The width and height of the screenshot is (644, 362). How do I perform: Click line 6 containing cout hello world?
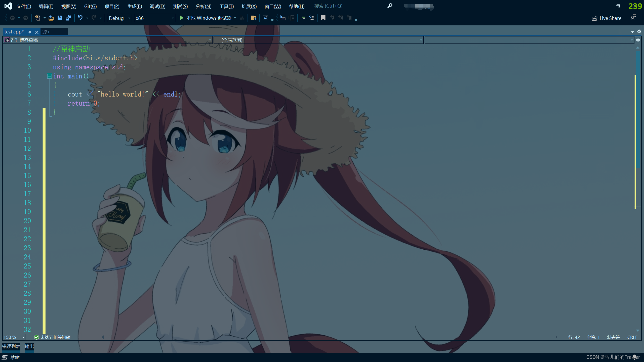coord(124,94)
